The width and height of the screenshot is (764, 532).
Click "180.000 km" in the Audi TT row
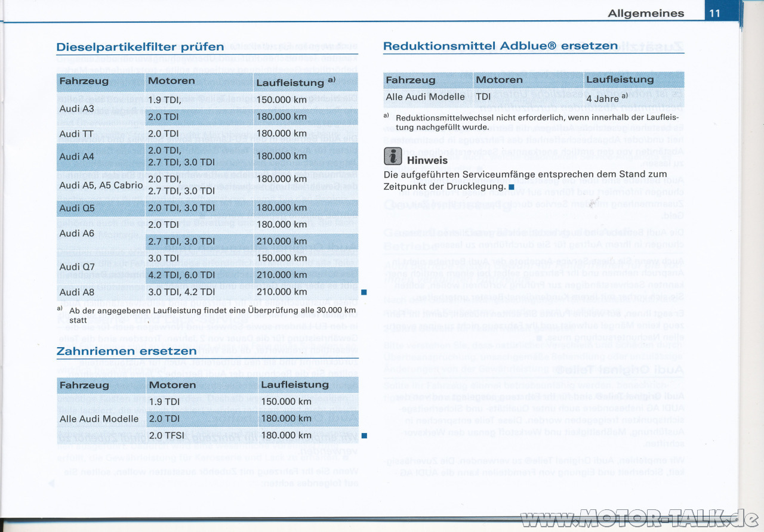coord(282,134)
